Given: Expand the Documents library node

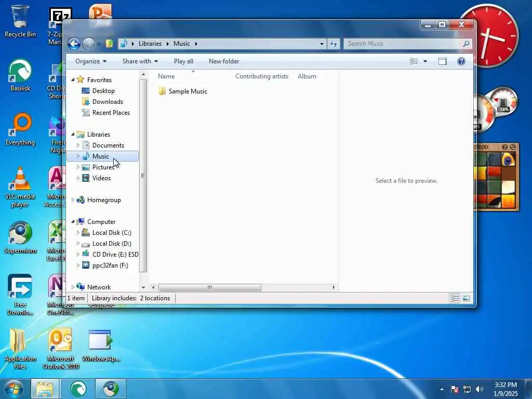Looking at the screenshot, I should [78, 145].
